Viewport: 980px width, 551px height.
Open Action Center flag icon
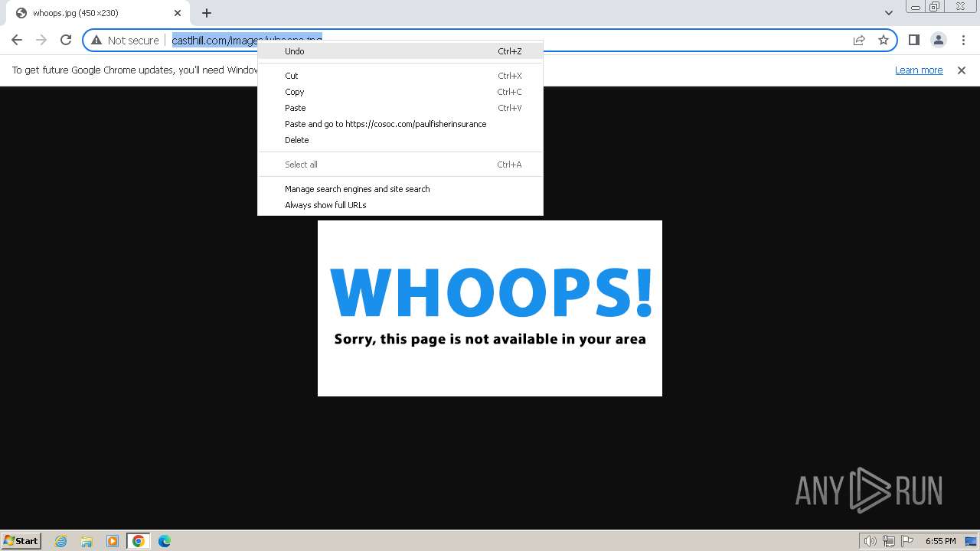click(x=907, y=541)
